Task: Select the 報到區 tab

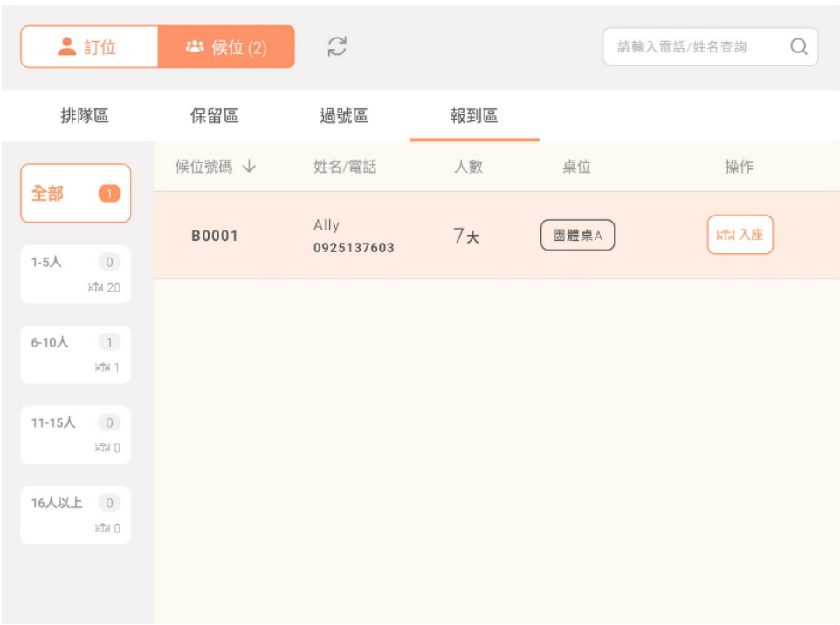Action: [x=474, y=116]
